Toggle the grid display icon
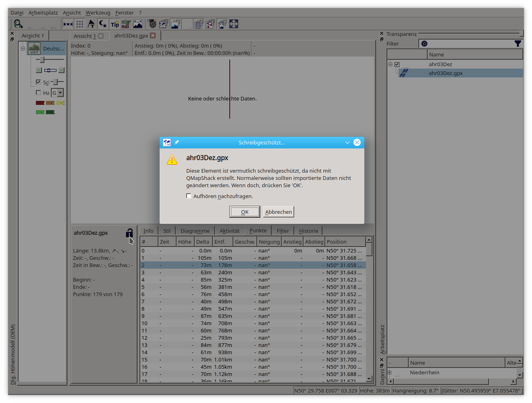The width and height of the screenshot is (532, 403). click(x=80, y=24)
